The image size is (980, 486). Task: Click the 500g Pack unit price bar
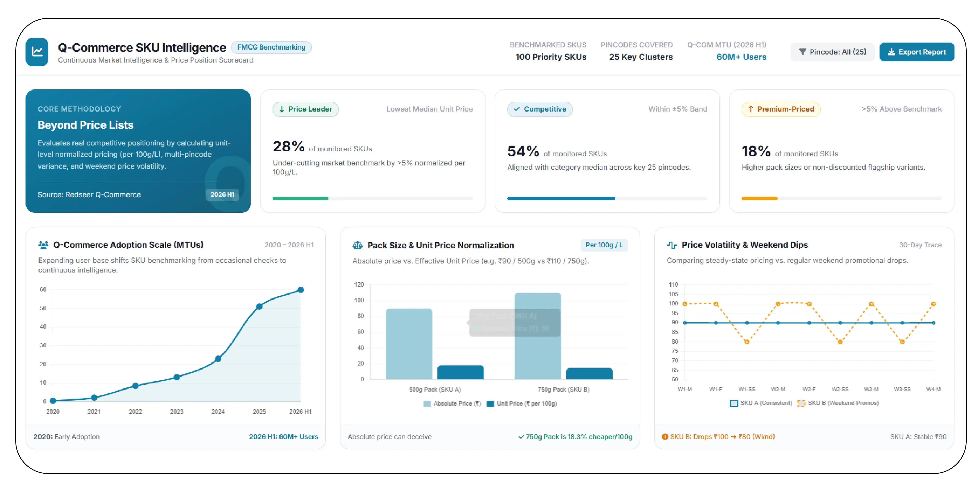point(460,372)
